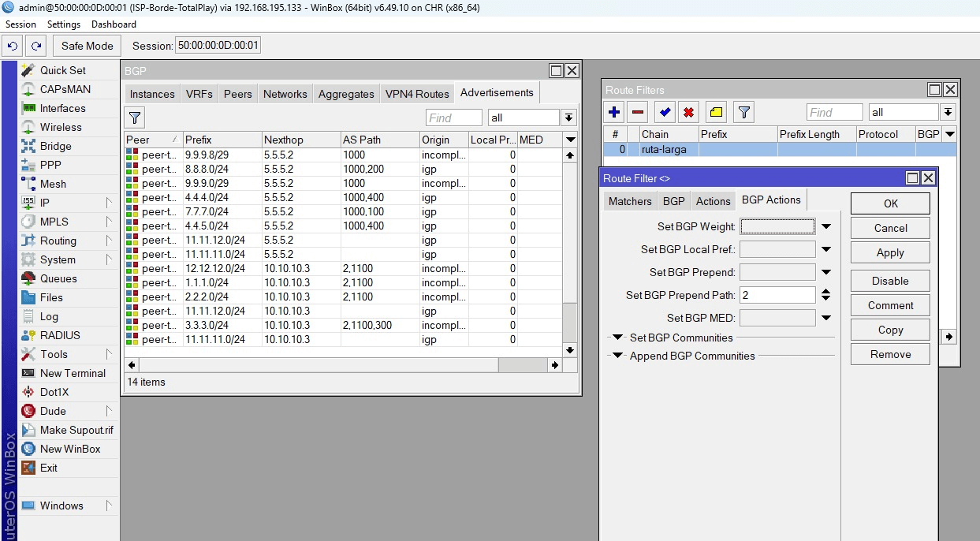980x541 pixels.
Task: Open New Terminal from sidebar
Action: pos(73,373)
